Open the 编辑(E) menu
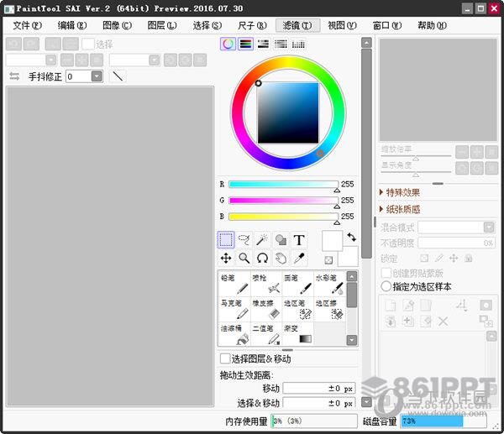Viewport: 504px width, 434px height. click(x=72, y=25)
